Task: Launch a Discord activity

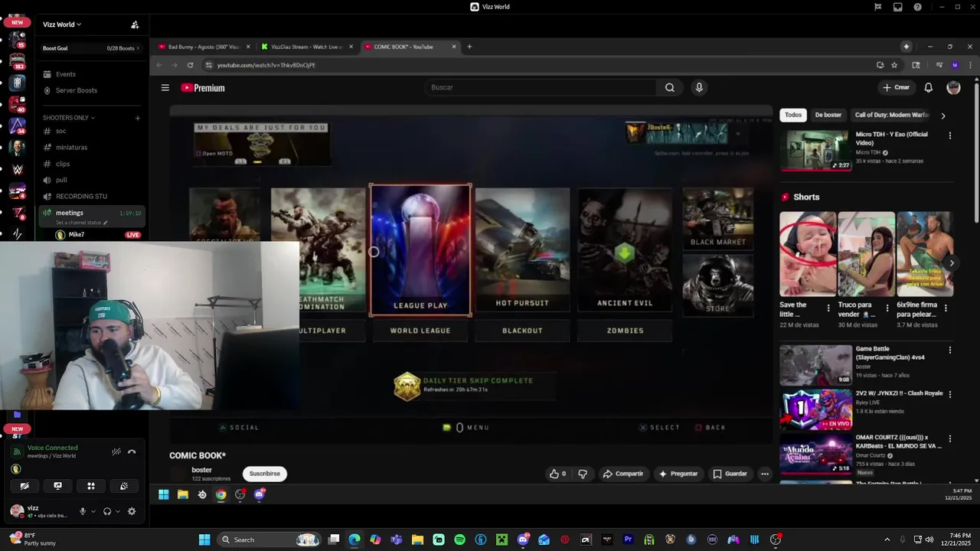Action: (x=91, y=486)
